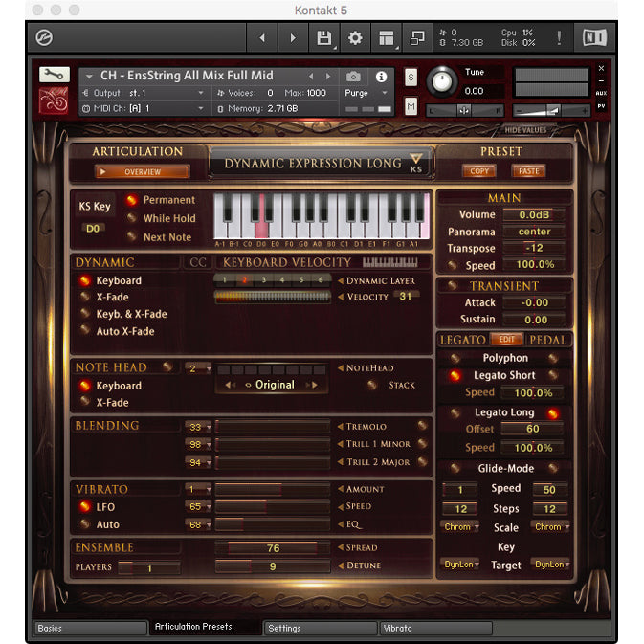Switch to the Settings tab
The image size is (644, 644).
pyautogui.click(x=321, y=628)
